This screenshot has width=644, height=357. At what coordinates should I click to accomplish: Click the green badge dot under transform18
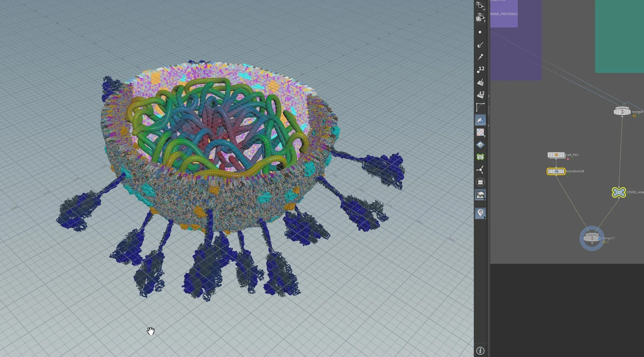coord(568,175)
